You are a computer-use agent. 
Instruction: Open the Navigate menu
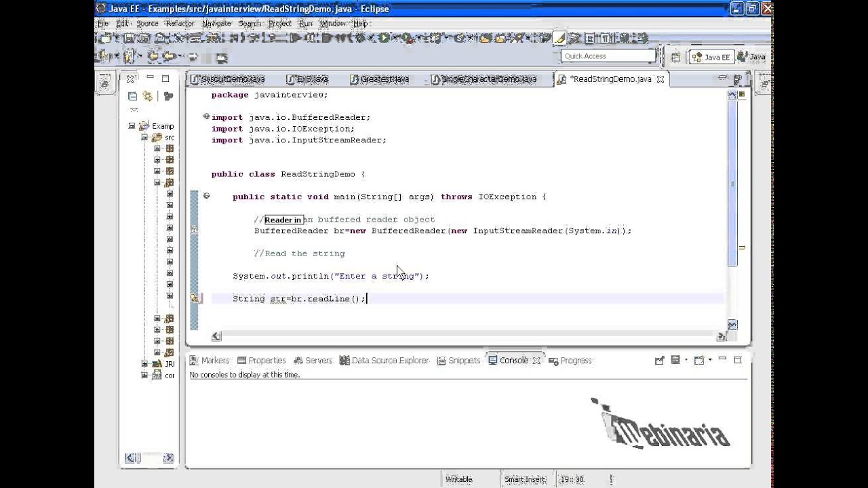tap(216, 23)
